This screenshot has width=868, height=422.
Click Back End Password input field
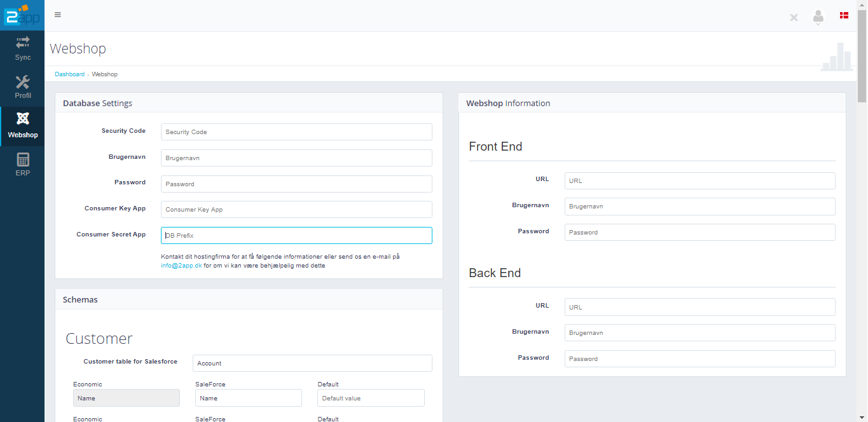pos(699,359)
